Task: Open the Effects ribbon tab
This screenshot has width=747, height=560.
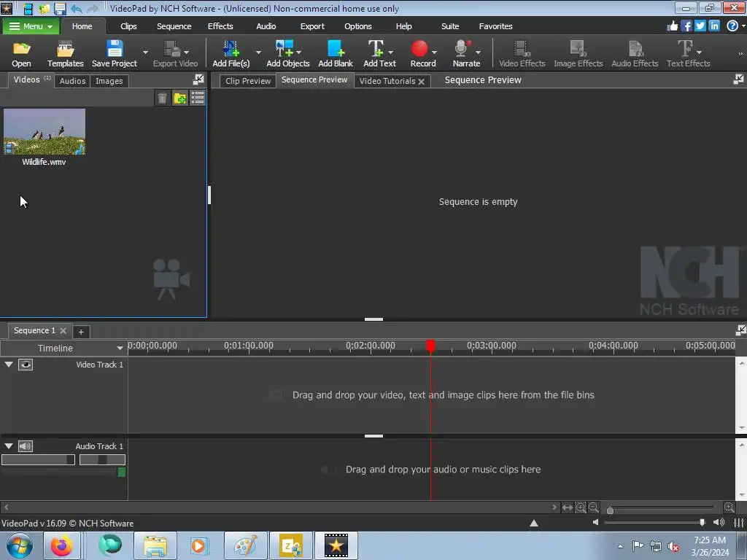Action: [220, 26]
